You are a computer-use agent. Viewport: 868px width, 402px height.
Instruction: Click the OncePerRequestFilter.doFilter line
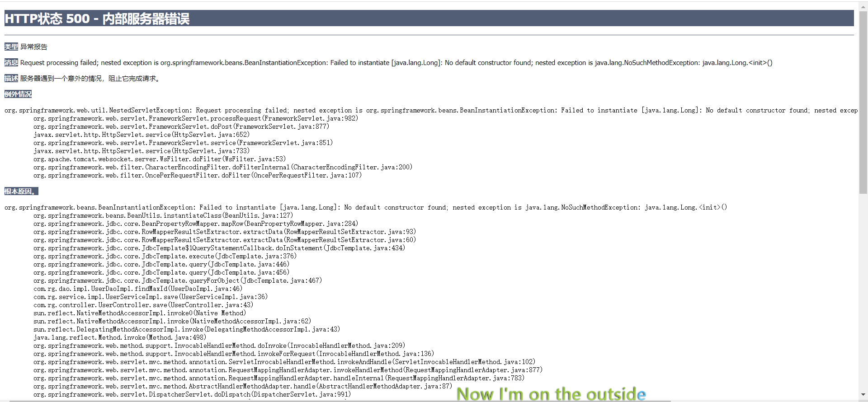(198, 175)
